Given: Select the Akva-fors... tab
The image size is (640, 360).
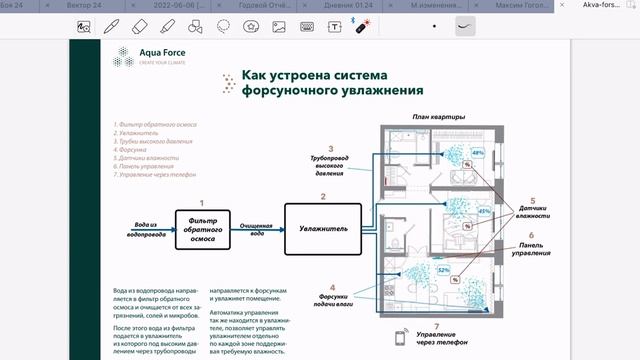Looking at the screenshot, I should click(601, 5).
